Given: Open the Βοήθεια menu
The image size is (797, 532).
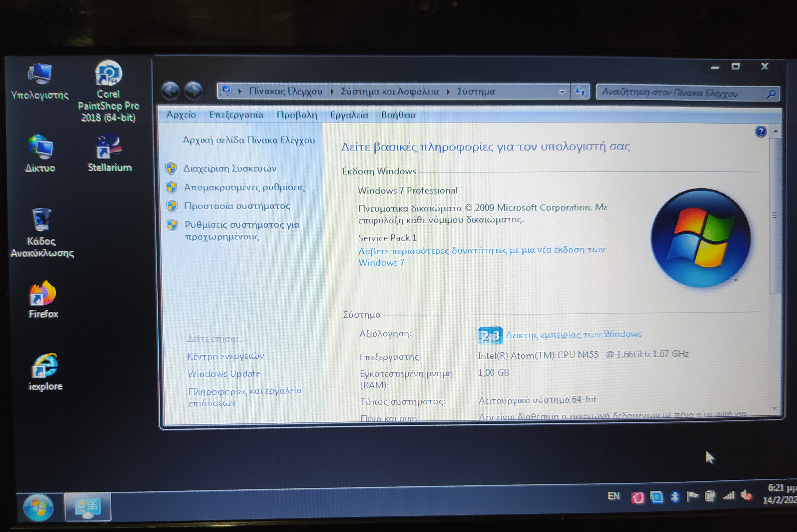Looking at the screenshot, I should [399, 115].
